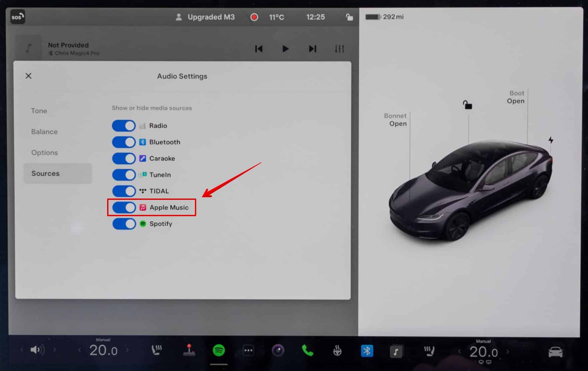Open the Upgraded M3 driver profile menu

pos(205,17)
